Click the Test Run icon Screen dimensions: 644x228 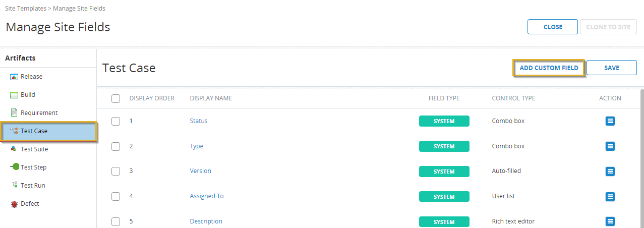point(15,185)
